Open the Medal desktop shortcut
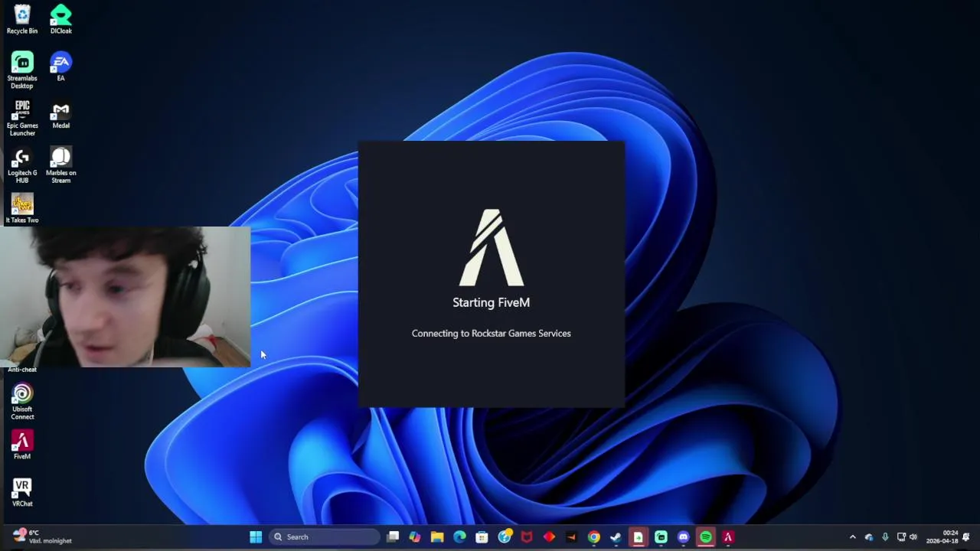980x551 pixels. [x=60, y=115]
